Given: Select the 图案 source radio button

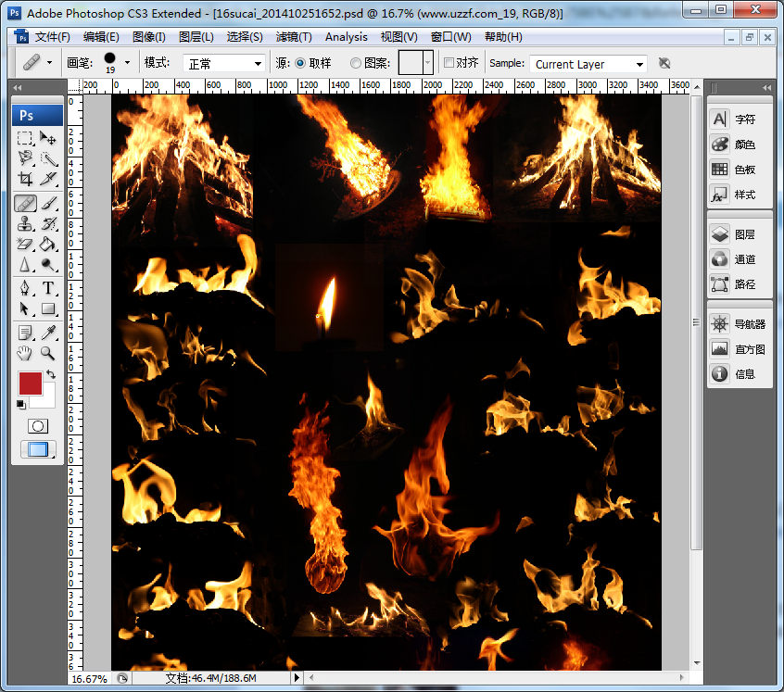Looking at the screenshot, I should click(x=356, y=64).
